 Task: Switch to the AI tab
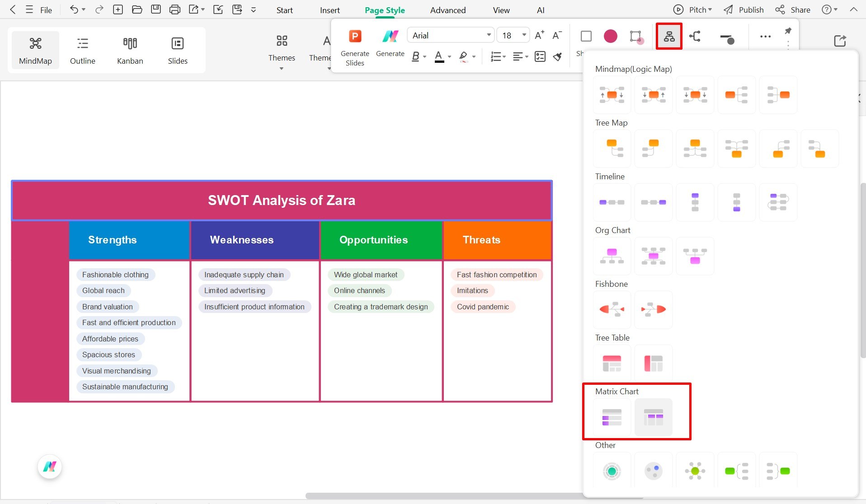point(541,10)
